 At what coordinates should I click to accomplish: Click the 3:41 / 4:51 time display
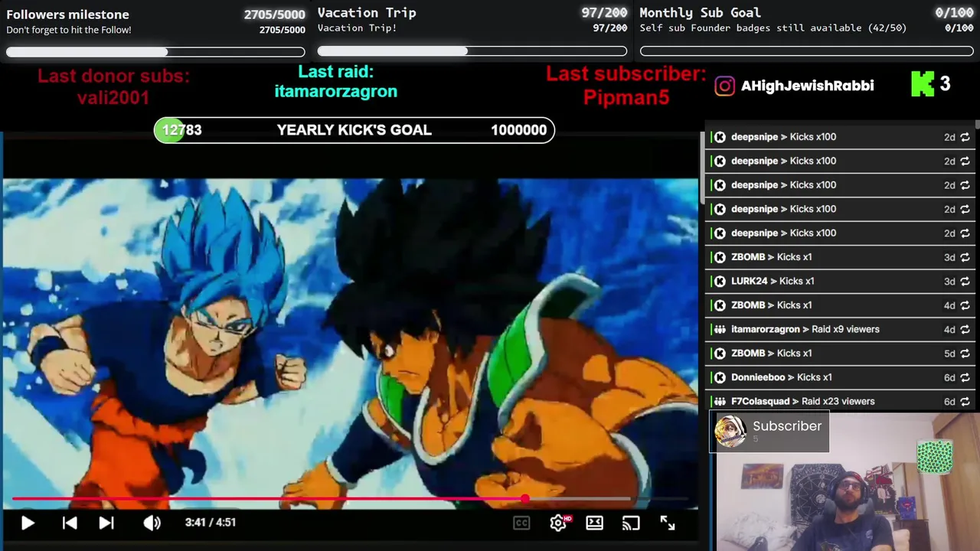click(211, 523)
